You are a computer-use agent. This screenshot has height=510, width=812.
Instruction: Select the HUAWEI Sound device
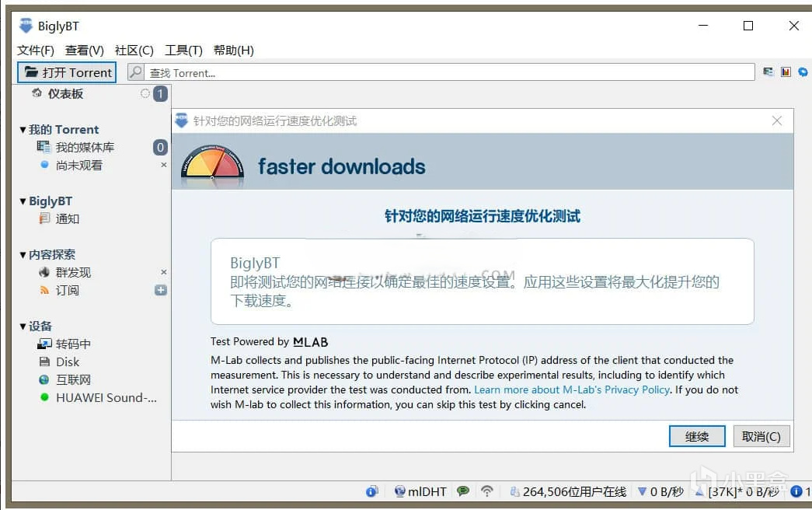(106, 397)
